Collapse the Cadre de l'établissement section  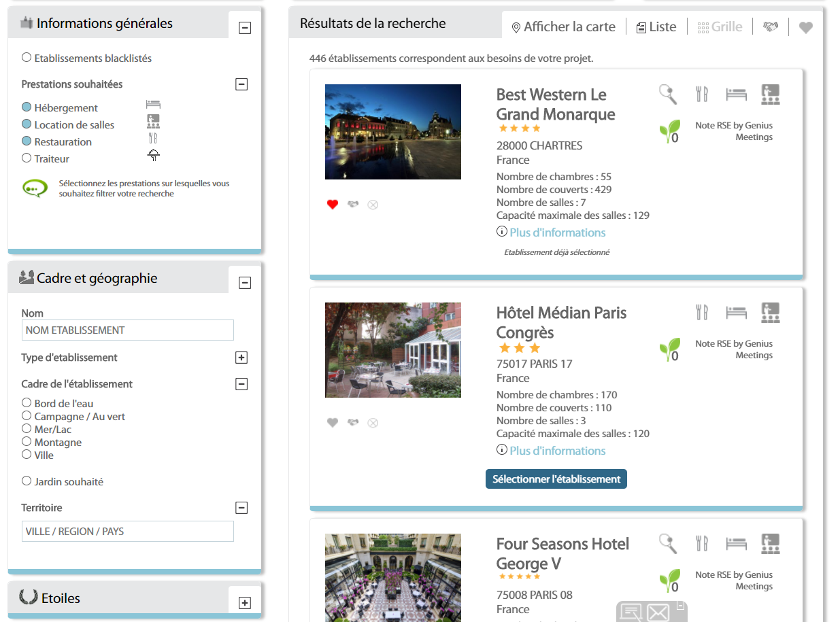(x=241, y=384)
